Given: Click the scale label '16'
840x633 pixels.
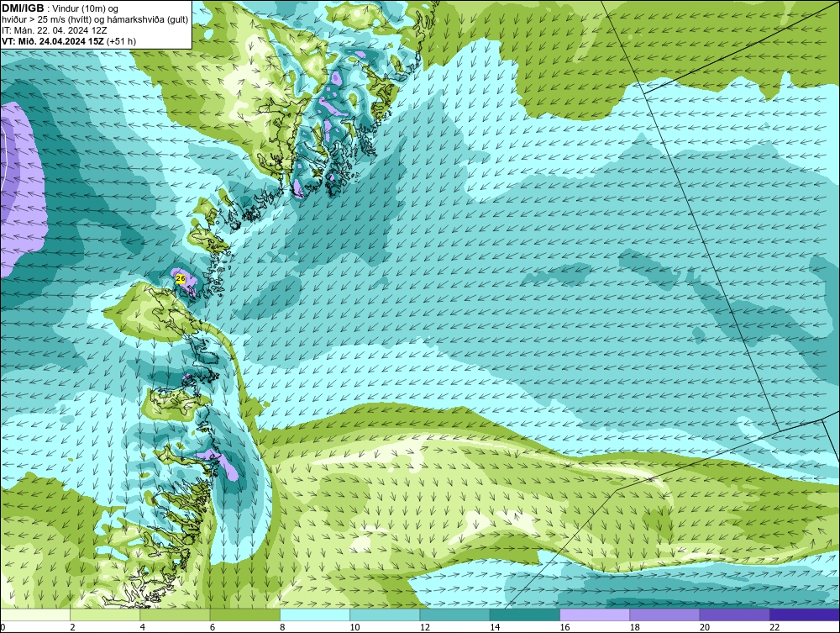Looking at the screenshot, I should coord(564,627).
